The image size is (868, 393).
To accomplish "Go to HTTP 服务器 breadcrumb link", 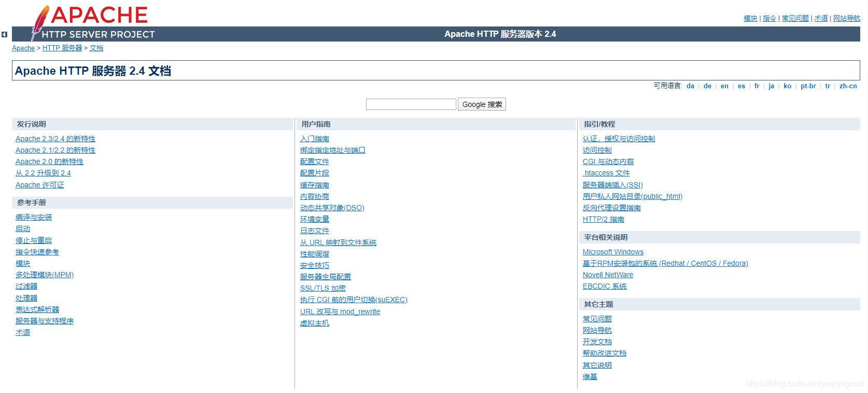I will point(62,48).
